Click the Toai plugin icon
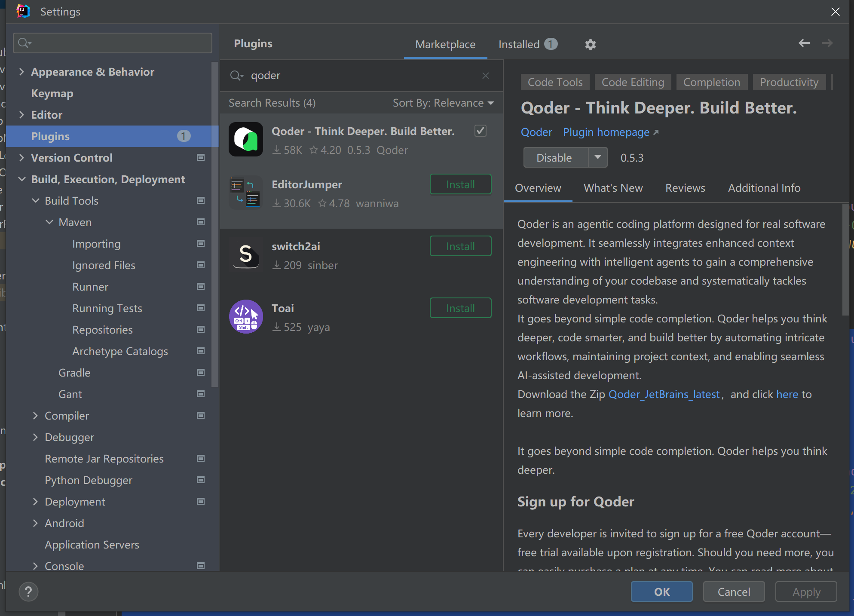Viewport: 854px width, 616px height. [246, 317]
